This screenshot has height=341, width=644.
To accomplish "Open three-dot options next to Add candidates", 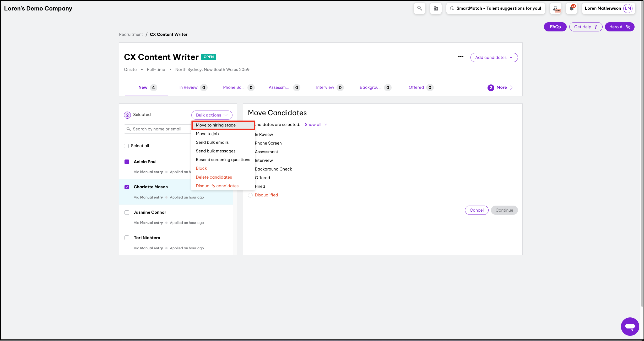I will pos(461,57).
